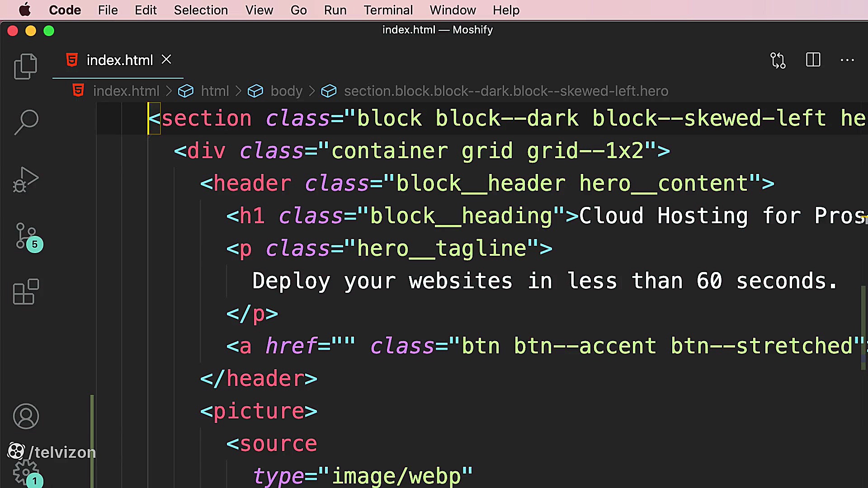This screenshot has width=868, height=488.
Task: Open the Terminal menu
Action: tap(388, 10)
